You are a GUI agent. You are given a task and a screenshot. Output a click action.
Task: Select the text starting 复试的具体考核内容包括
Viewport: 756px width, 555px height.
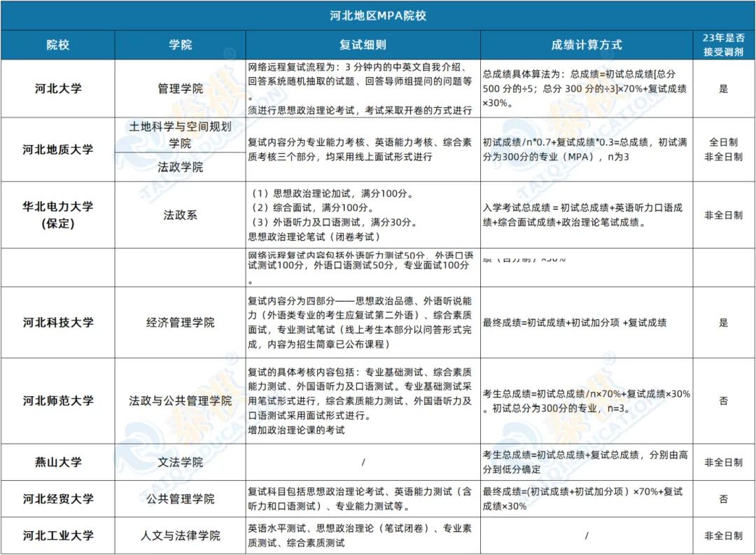coord(360,401)
